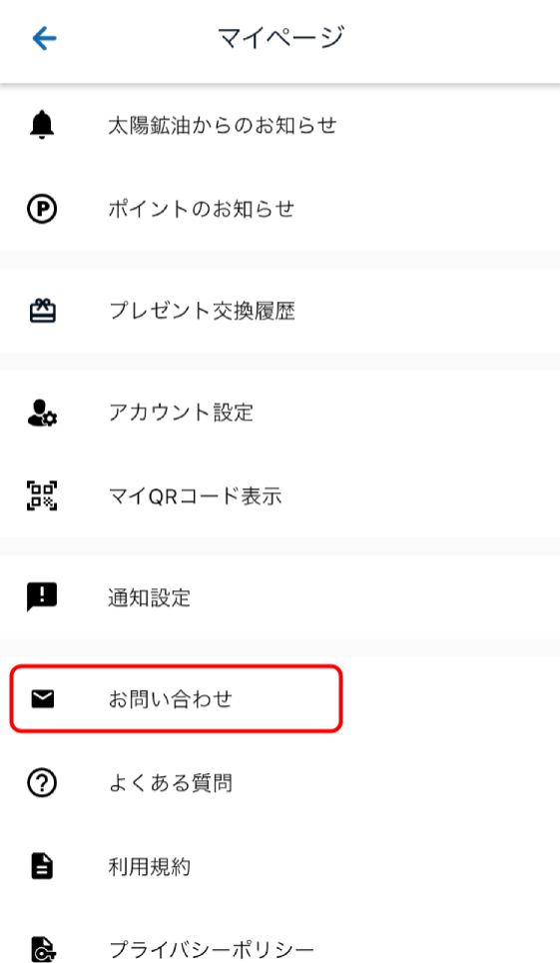Open 利用規約 link

[x=280, y=866]
